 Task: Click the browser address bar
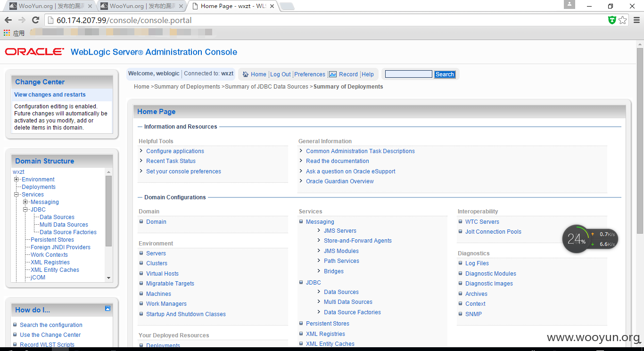tap(325, 20)
